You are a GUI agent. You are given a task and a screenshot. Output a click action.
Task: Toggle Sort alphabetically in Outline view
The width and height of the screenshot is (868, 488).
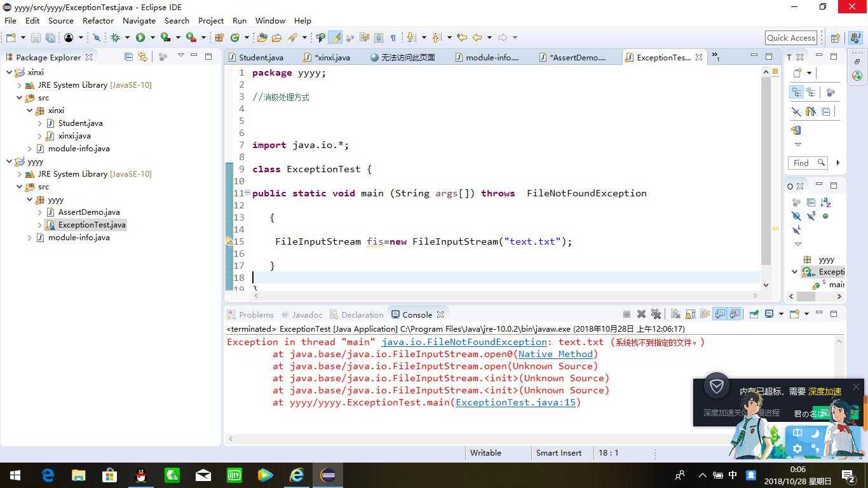click(825, 203)
